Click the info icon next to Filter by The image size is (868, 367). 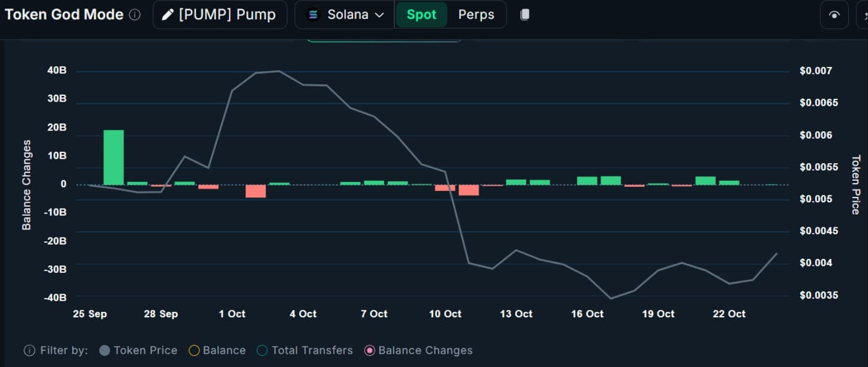click(29, 350)
